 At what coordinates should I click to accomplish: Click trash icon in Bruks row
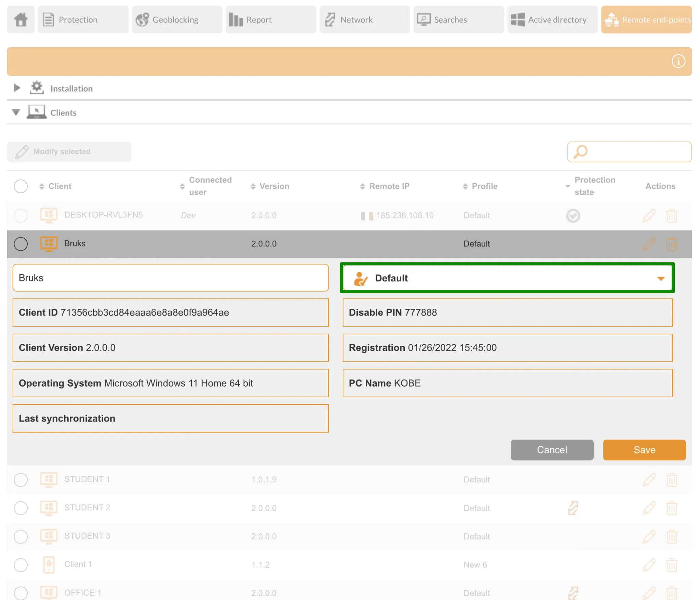point(672,244)
